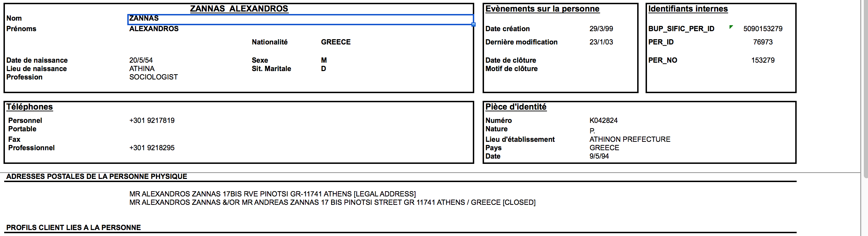Click the ATHINON PREFECTURE cell

pyautogui.click(x=629, y=139)
